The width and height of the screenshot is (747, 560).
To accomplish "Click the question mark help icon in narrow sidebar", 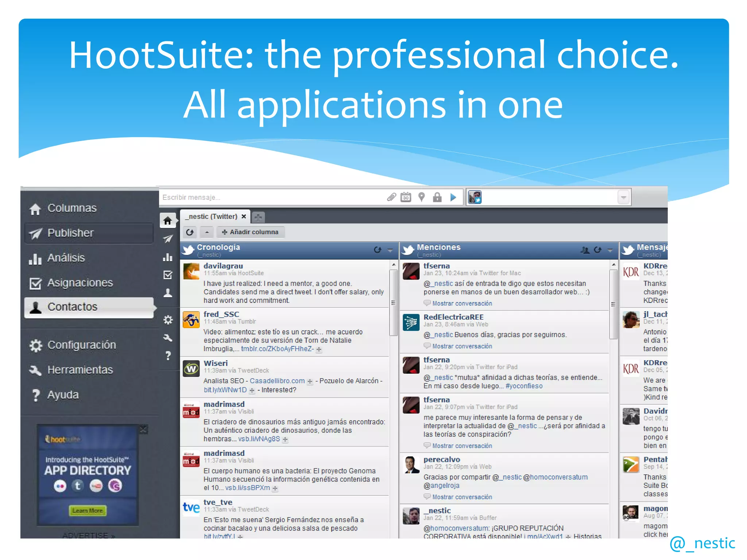I will (x=168, y=355).
